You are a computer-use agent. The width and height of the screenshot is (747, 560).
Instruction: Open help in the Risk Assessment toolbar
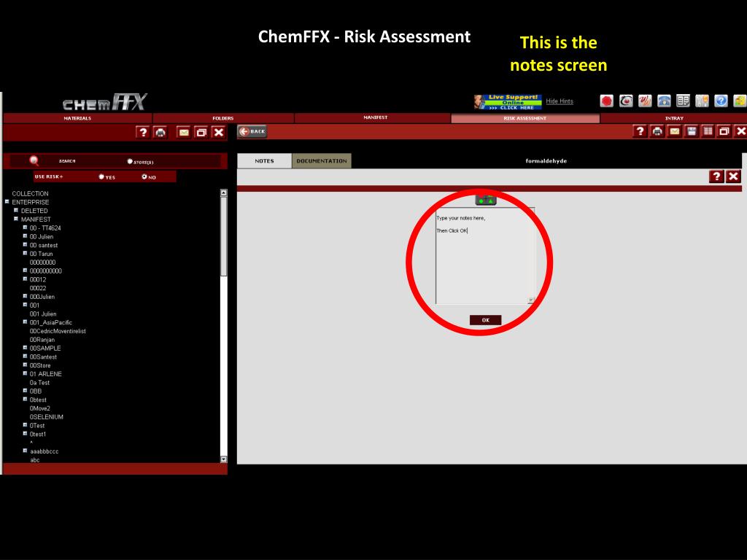[640, 131]
